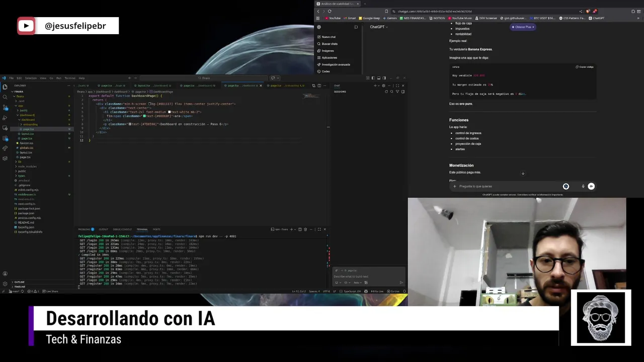Click open changes icon in editor actions
The image size is (644, 362).
point(313,85)
